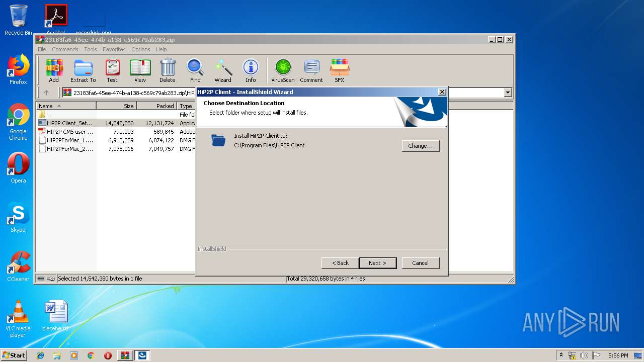
Task: Show hidden tray icons arrow
Action: click(x=561, y=355)
